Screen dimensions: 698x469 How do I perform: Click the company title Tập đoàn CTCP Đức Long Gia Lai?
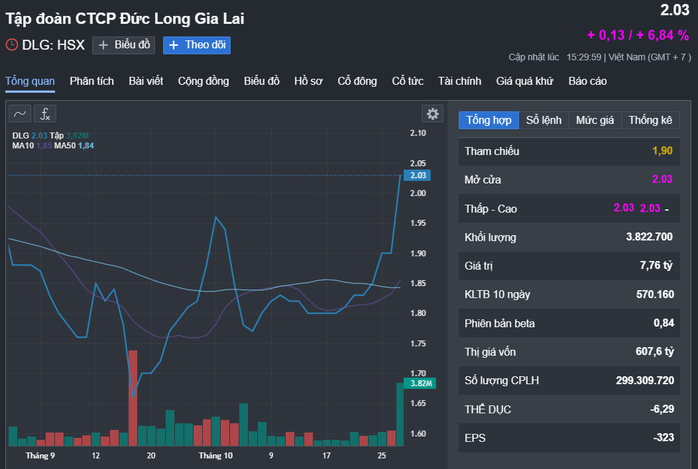pos(125,19)
